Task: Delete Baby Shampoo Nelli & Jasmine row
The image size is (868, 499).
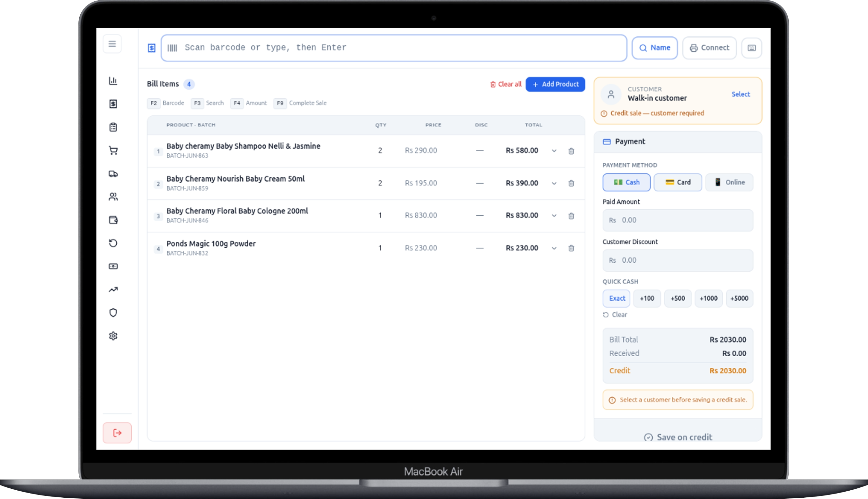Action: tap(571, 151)
